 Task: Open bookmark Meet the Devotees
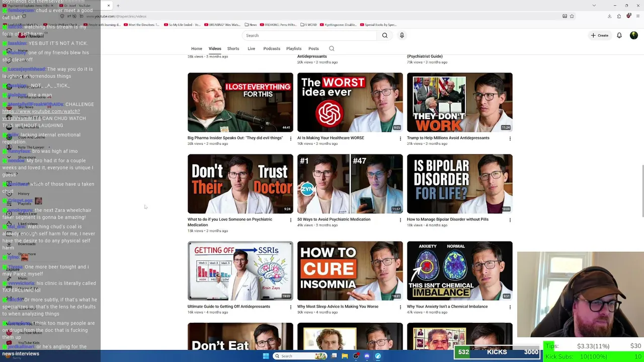pyautogui.click(x=141, y=25)
